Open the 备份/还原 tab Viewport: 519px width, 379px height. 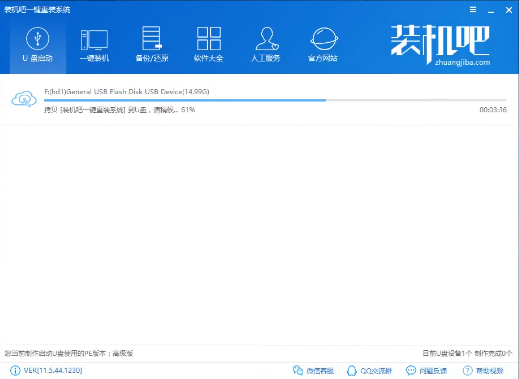click(x=152, y=45)
